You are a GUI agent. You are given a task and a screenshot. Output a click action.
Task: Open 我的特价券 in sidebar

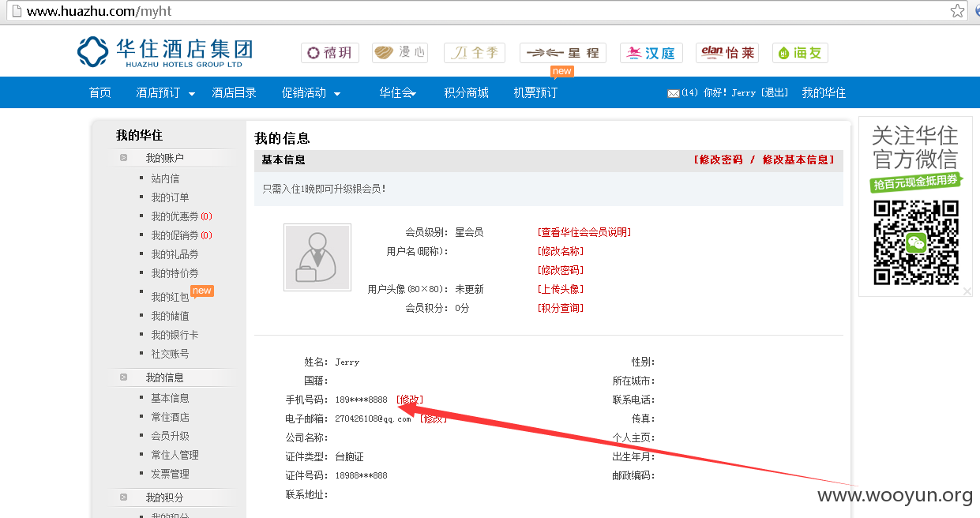(x=175, y=273)
